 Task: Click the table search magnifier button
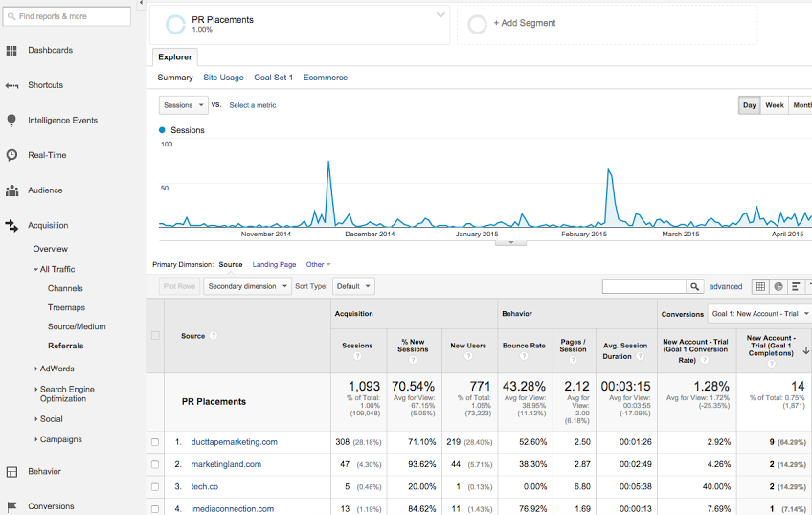coord(694,286)
